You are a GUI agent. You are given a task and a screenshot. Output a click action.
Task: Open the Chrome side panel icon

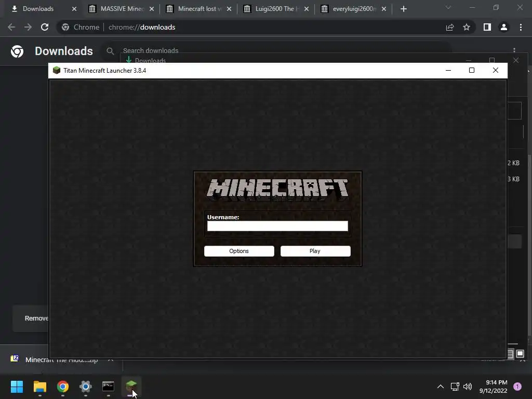[487, 27]
